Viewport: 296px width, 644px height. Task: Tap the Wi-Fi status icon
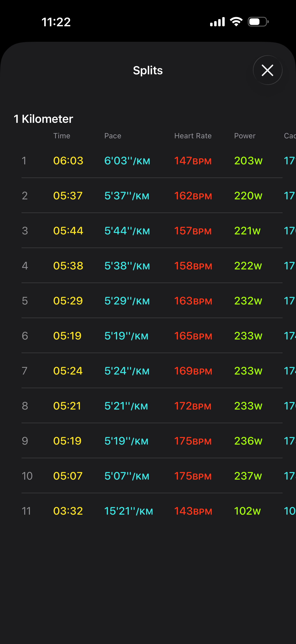[x=236, y=22]
